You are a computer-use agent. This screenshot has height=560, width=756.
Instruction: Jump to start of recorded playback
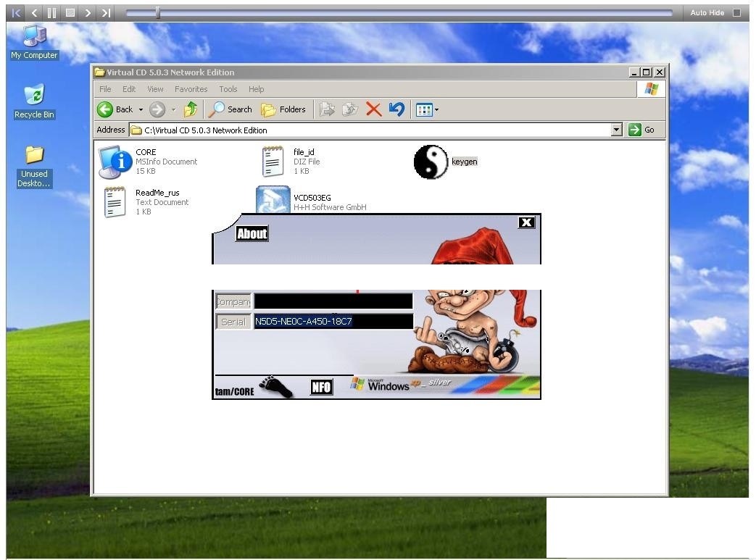[x=16, y=13]
